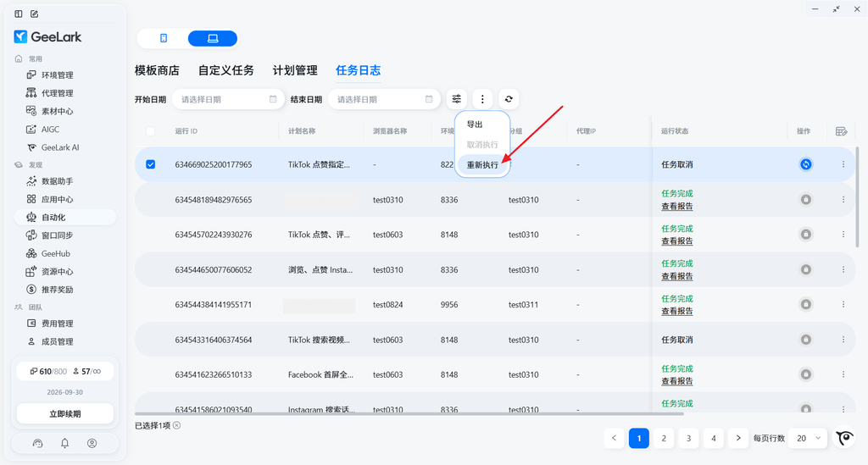Click the 立即续期 button
868x465 pixels.
(64, 413)
